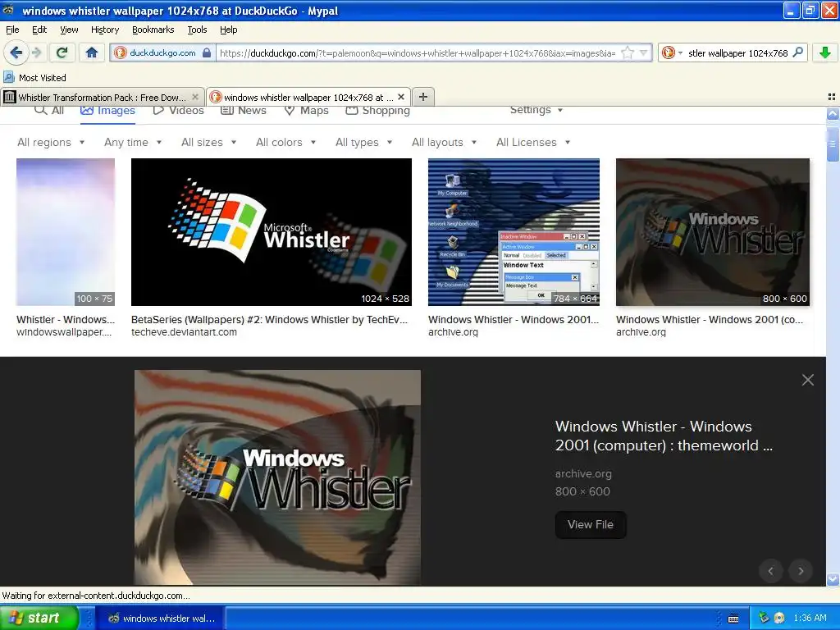
Task: Expand the All types filter
Action: (x=363, y=142)
